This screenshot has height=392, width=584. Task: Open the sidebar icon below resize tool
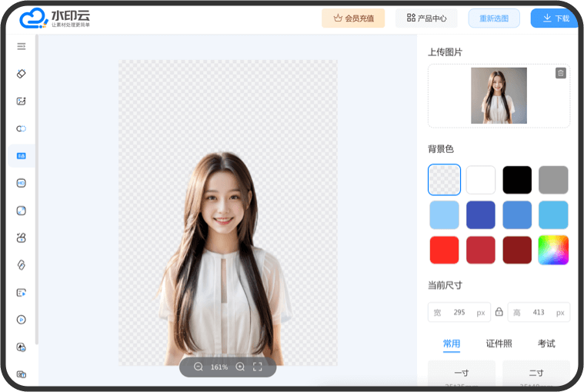coord(22,238)
